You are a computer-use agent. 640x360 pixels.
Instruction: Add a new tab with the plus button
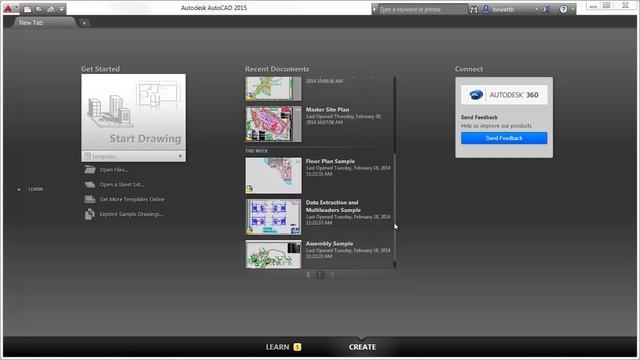84,23
